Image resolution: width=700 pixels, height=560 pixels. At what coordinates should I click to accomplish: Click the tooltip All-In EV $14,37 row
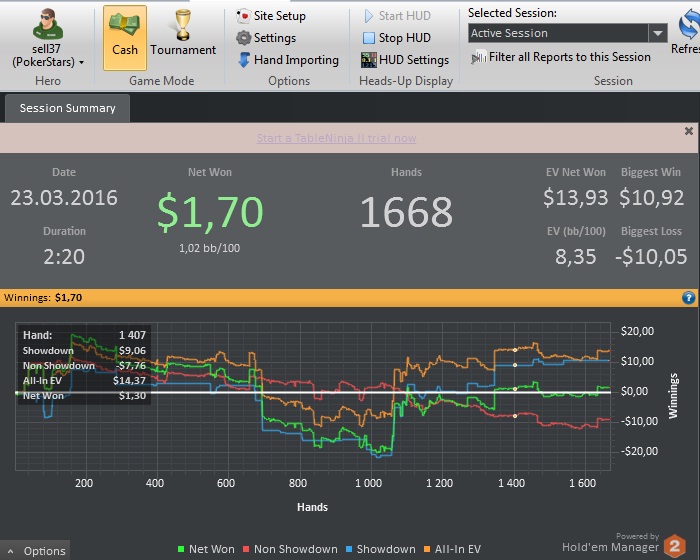[84, 380]
